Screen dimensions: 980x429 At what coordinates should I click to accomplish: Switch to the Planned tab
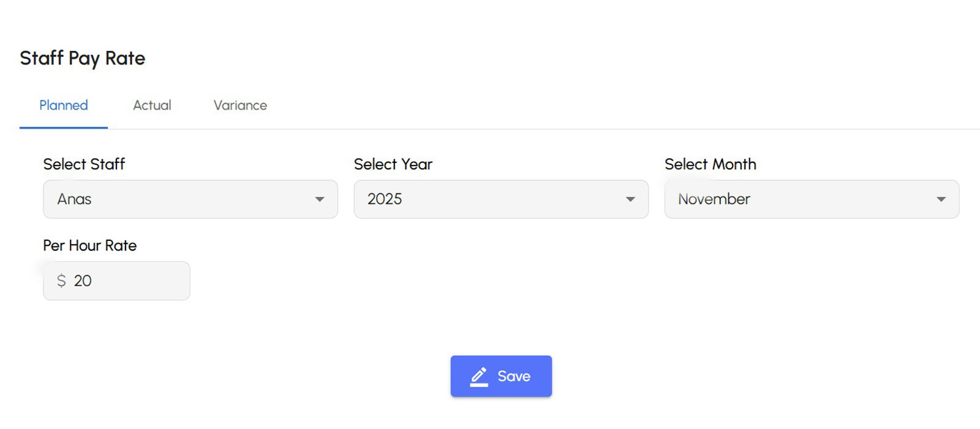click(x=64, y=105)
